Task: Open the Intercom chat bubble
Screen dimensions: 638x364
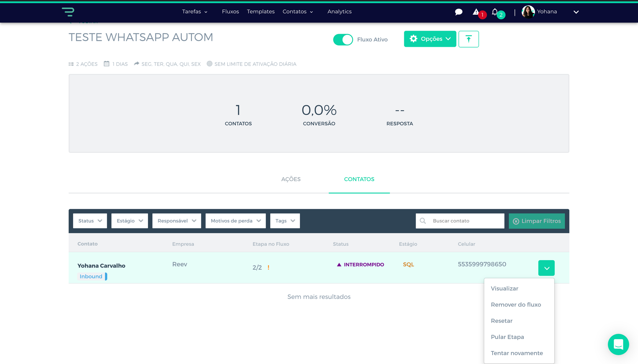Action: (618, 344)
